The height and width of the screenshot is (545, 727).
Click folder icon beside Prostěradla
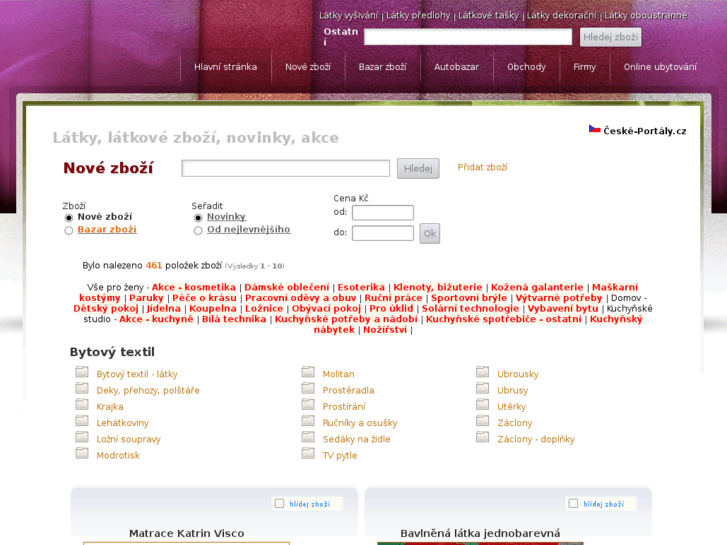tap(308, 388)
